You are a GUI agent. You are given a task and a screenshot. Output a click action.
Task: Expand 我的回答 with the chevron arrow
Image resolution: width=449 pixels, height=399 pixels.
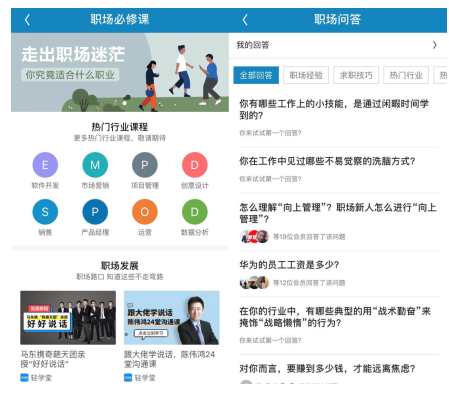point(435,45)
